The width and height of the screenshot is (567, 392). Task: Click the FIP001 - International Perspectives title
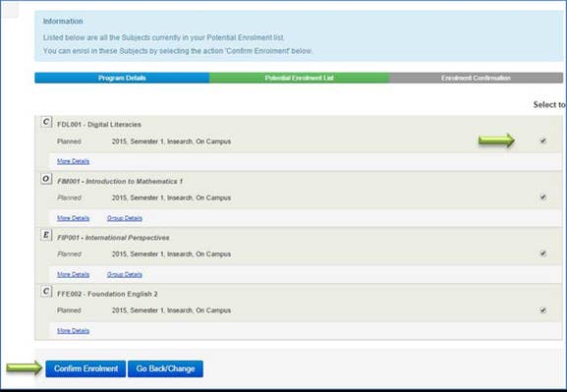113,238
